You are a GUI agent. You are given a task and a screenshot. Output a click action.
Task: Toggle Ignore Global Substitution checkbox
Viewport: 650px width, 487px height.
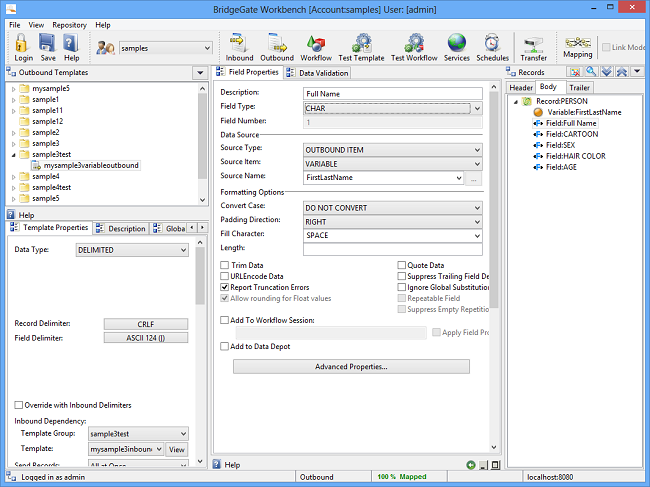pos(401,287)
